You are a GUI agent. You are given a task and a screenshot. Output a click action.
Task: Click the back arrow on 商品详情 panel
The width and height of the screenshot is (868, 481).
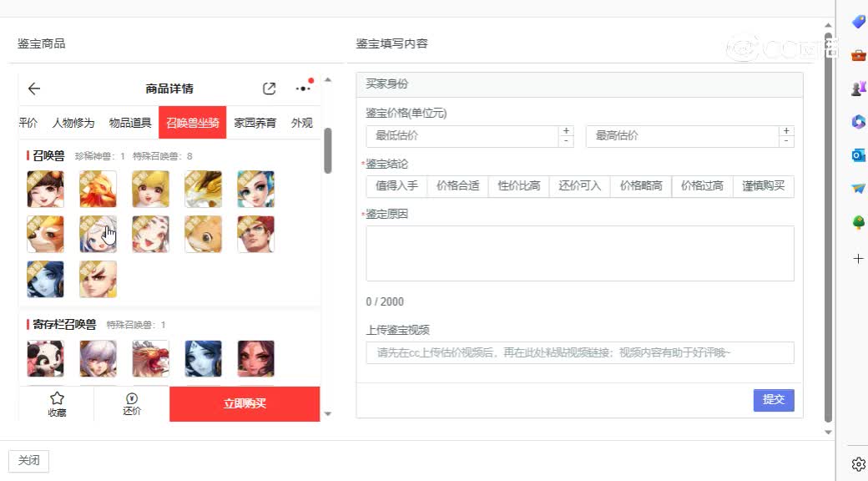click(33, 89)
